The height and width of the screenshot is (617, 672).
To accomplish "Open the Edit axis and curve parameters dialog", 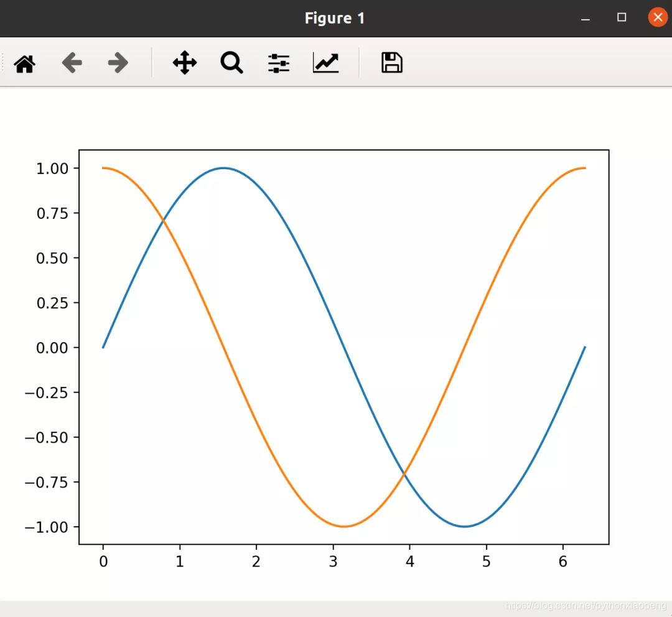I will 325,63.
